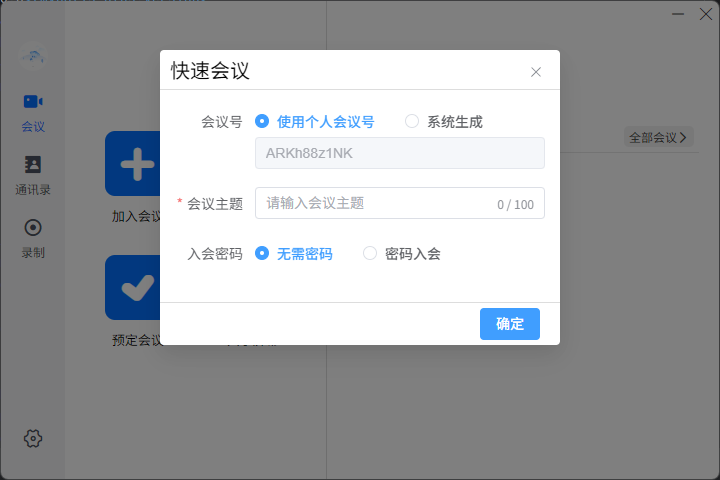Open the settings gear icon
Screen dimensions: 720x480
click(33, 438)
